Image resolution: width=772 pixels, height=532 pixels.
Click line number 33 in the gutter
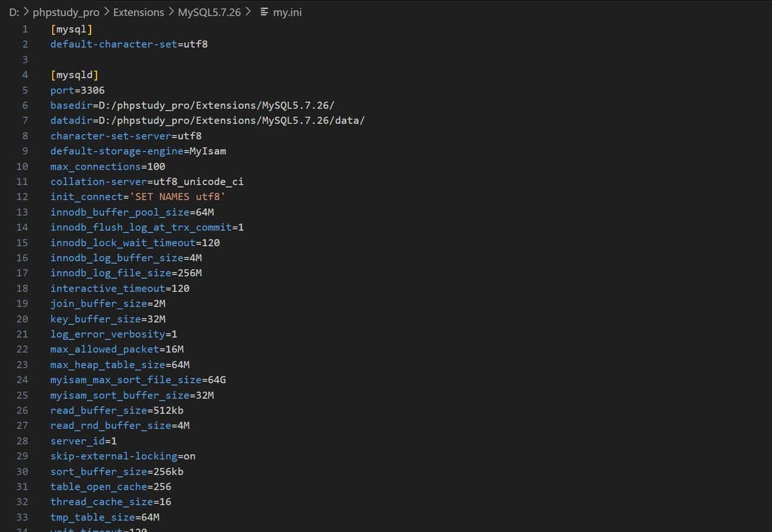pyautogui.click(x=22, y=517)
